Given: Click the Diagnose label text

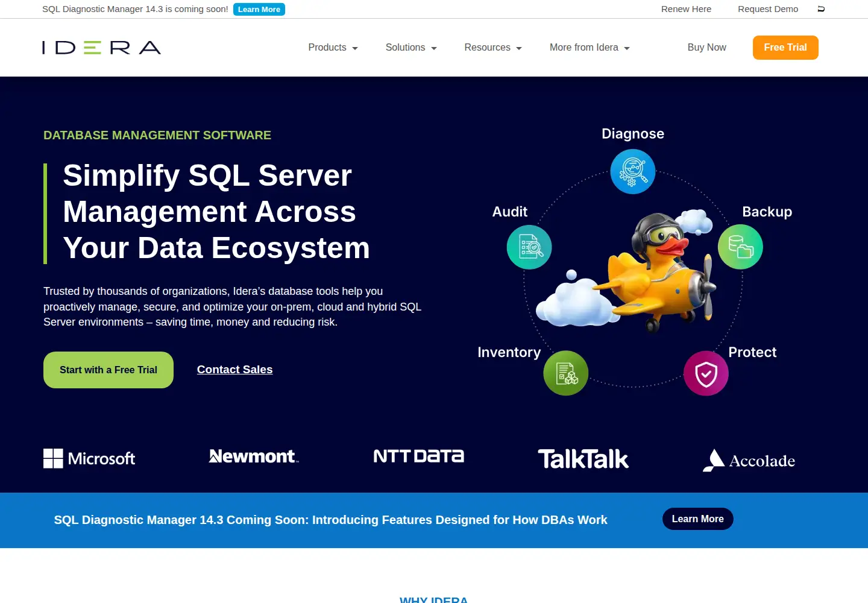Looking at the screenshot, I should (633, 134).
